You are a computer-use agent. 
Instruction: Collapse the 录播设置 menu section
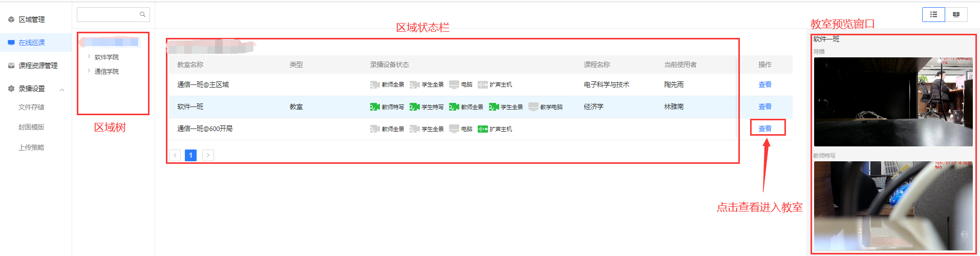(x=62, y=90)
